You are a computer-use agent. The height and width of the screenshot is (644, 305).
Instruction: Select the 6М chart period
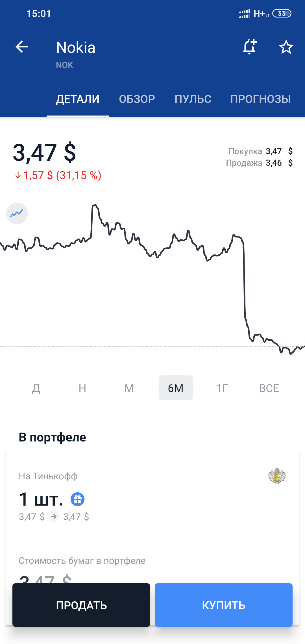[x=176, y=388]
